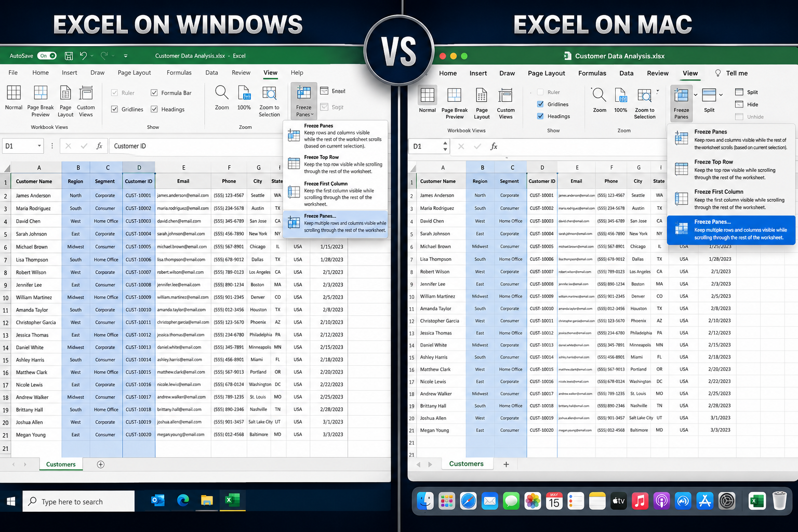The image size is (798, 532).
Task: Choose highlighted Freeze Panes... in Mac dropdown
Action: (731, 230)
